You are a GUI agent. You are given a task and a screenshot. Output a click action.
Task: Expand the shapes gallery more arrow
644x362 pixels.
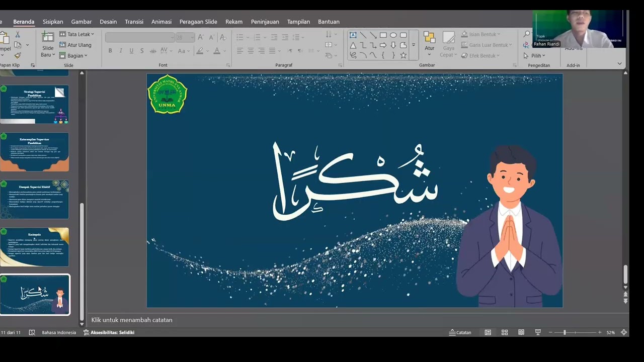point(414,45)
